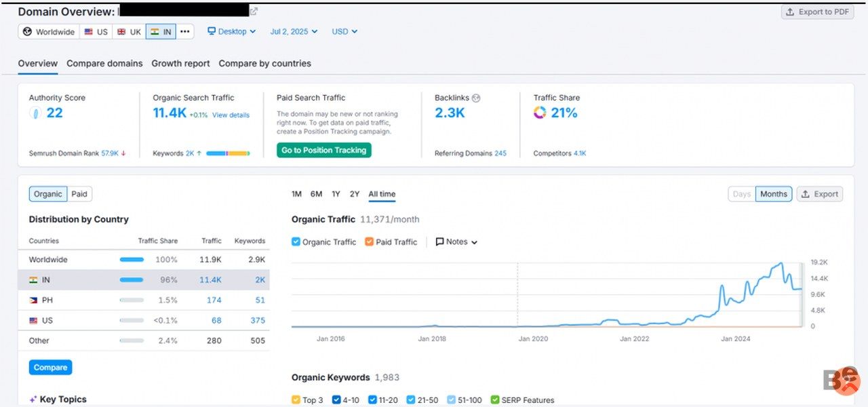868x407 pixels.
Task: Click the external link icon beside domain name
Action: coord(254,12)
